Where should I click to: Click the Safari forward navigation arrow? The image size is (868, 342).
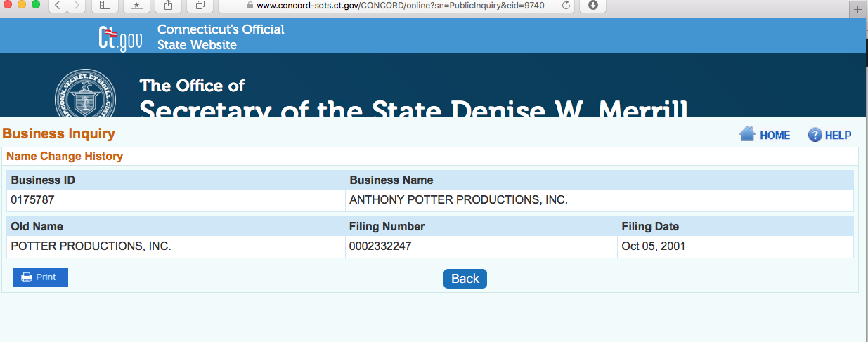coord(76,6)
